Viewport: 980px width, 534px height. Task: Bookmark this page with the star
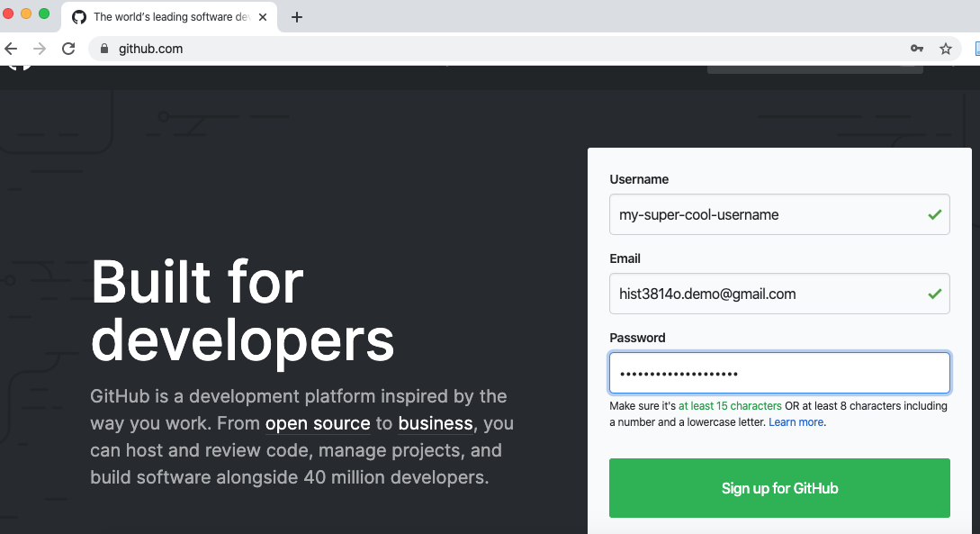pos(946,49)
